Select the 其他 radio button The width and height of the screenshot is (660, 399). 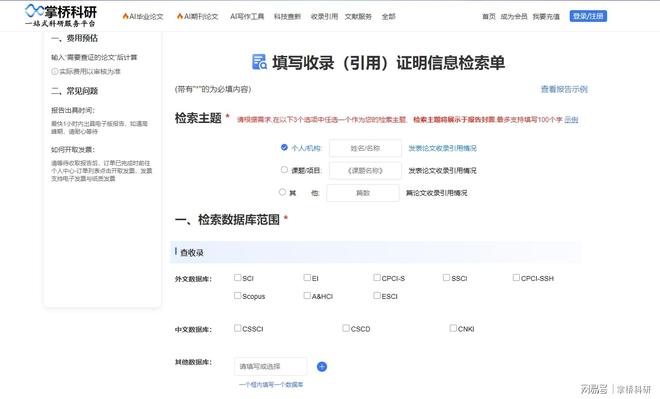[x=282, y=192]
